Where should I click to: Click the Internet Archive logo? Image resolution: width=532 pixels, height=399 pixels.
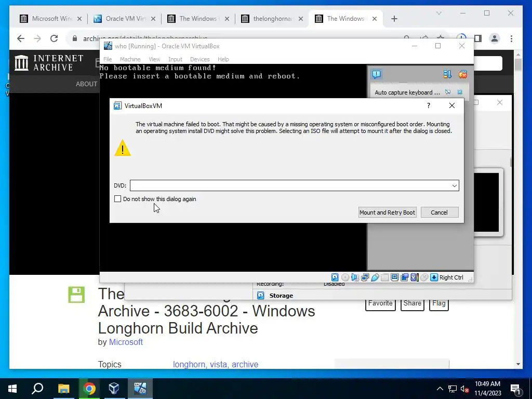[49, 63]
